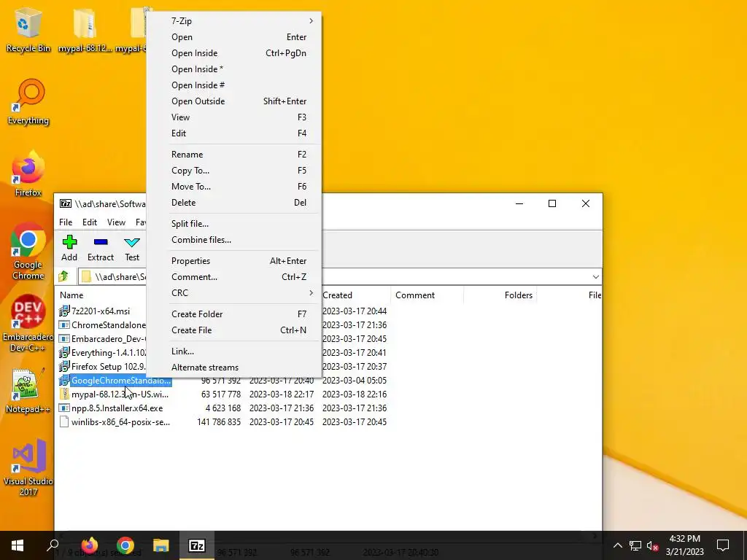The image size is (747, 560).
Task: Choose Open Inside # entry
Action: [234, 85]
